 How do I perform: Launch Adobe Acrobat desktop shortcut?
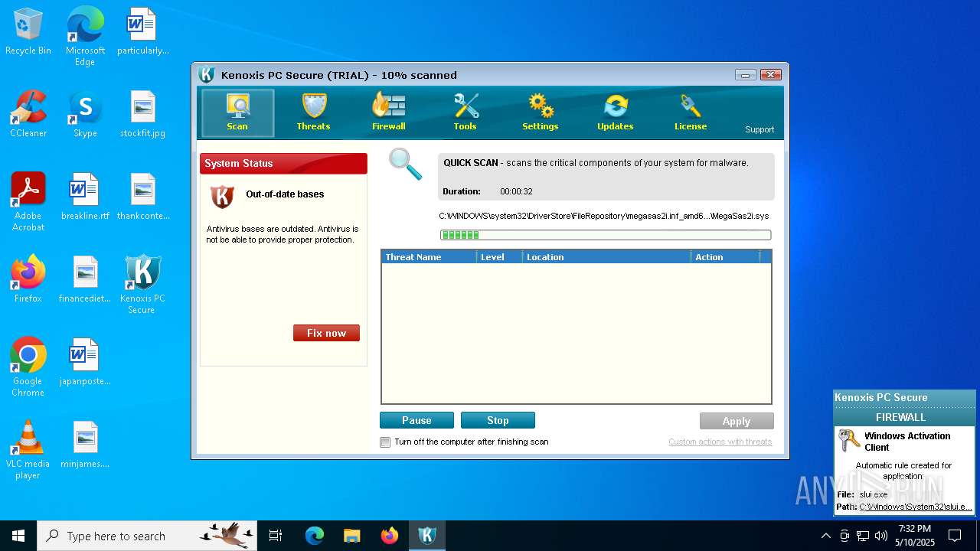[x=28, y=202]
